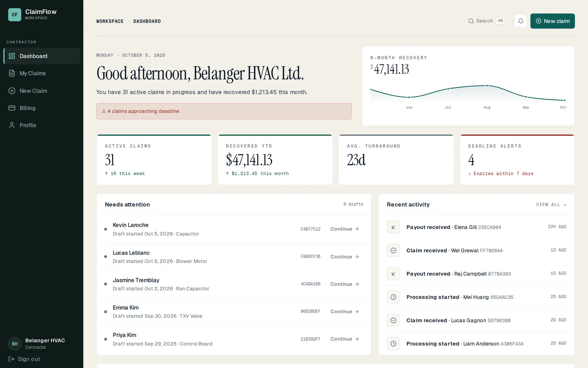588x368 pixels.
Task: Select the Jun point on recovery chart
Action: [x=409, y=97]
